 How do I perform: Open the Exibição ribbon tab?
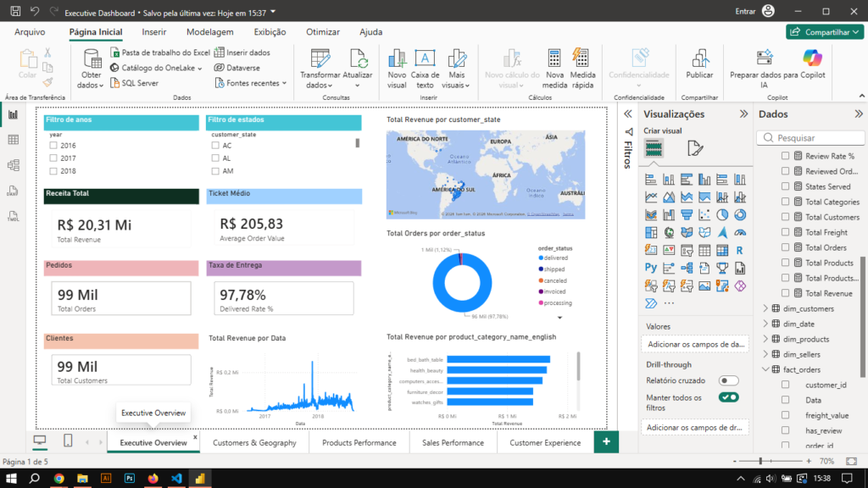coord(270,32)
